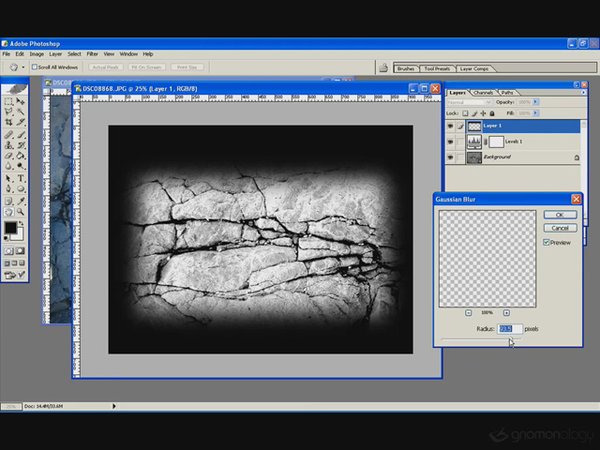Viewport: 600px width, 450px height.
Task: Select the Dodge tool
Action: [21, 166]
